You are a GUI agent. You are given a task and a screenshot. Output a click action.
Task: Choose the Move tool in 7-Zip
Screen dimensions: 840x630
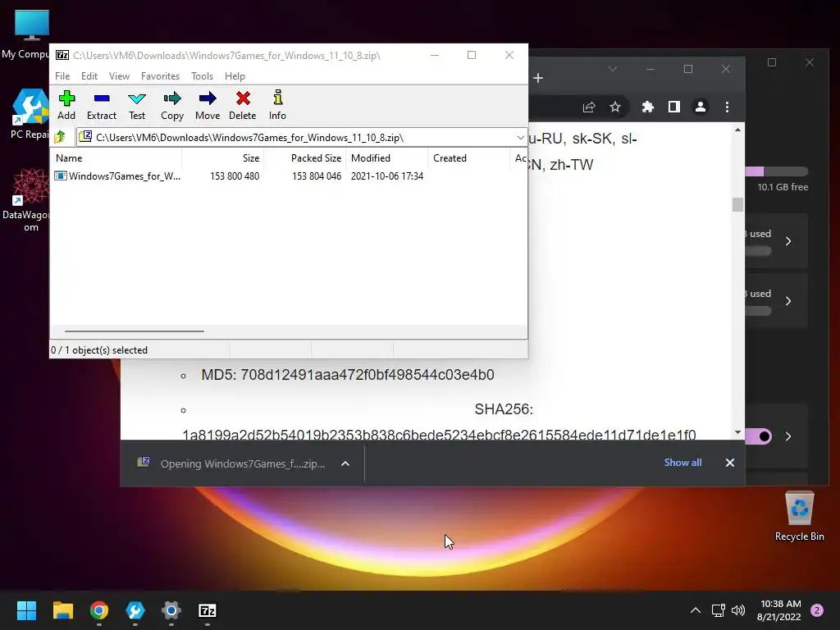click(x=208, y=106)
